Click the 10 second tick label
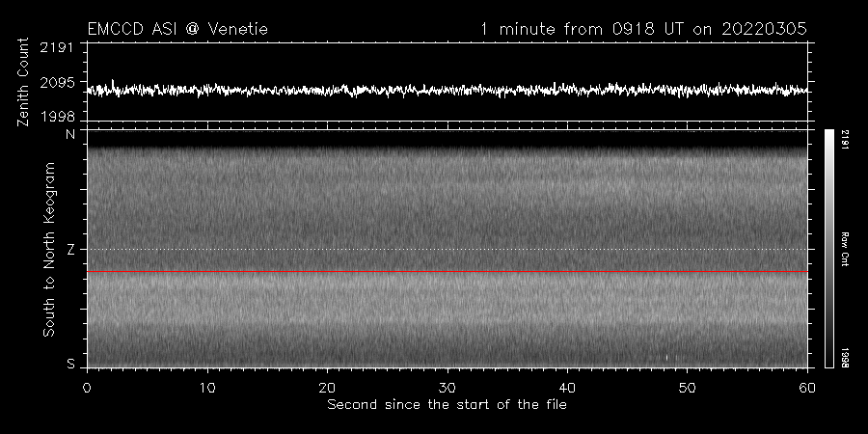The height and width of the screenshot is (434, 868). (207, 388)
